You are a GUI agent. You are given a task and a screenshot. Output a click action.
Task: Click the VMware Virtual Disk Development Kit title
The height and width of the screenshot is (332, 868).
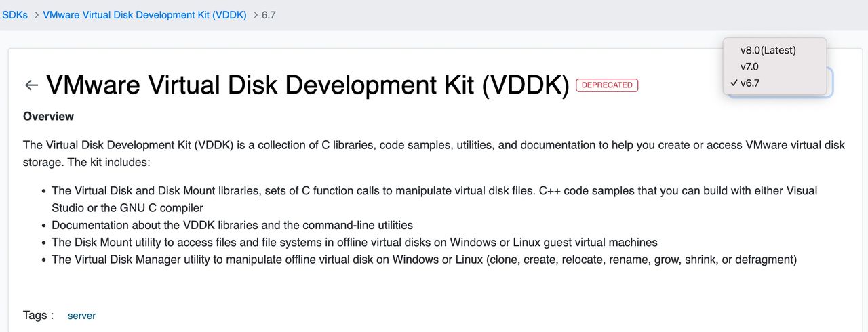(307, 85)
